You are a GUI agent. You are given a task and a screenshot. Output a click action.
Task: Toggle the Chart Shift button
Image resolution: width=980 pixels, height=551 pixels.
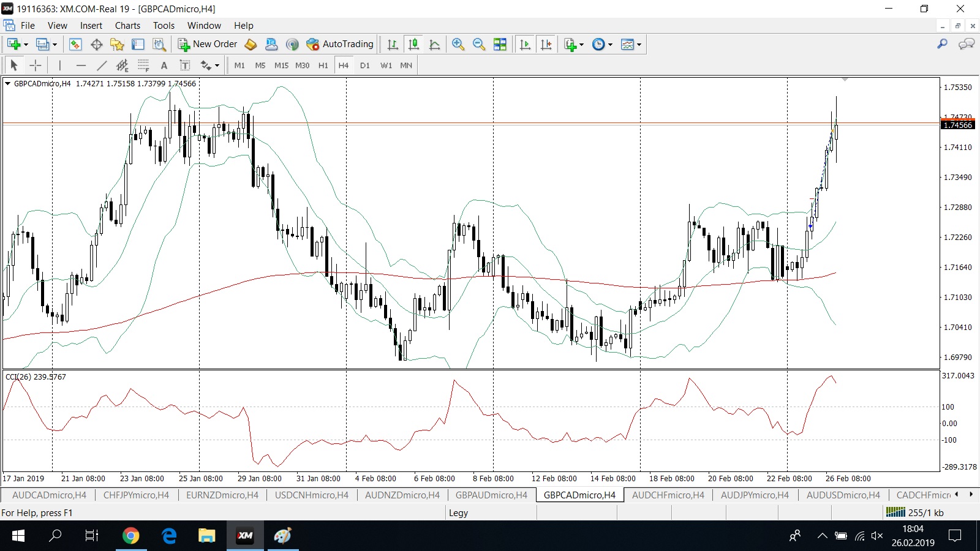tap(546, 44)
